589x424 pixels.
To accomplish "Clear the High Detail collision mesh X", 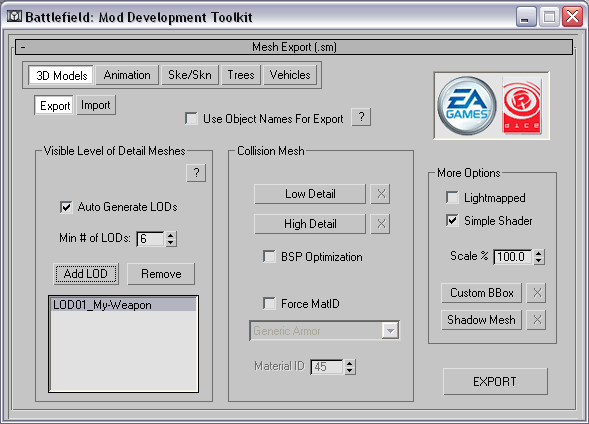I will 381,224.
